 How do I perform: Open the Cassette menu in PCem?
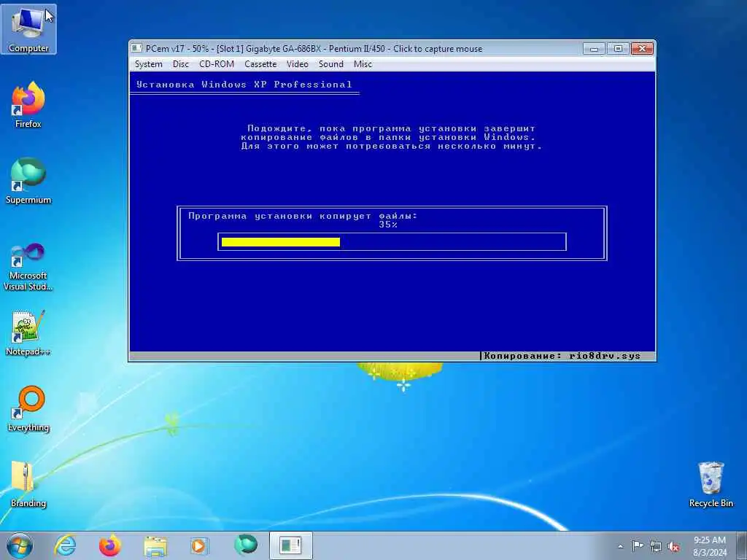260,64
